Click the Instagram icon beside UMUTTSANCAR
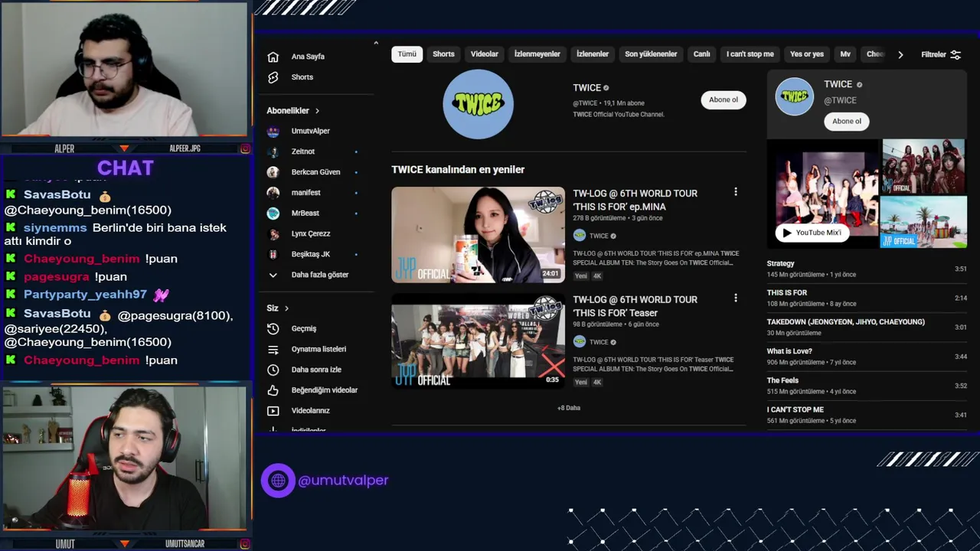The width and height of the screenshot is (980, 551). [x=245, y=543]
